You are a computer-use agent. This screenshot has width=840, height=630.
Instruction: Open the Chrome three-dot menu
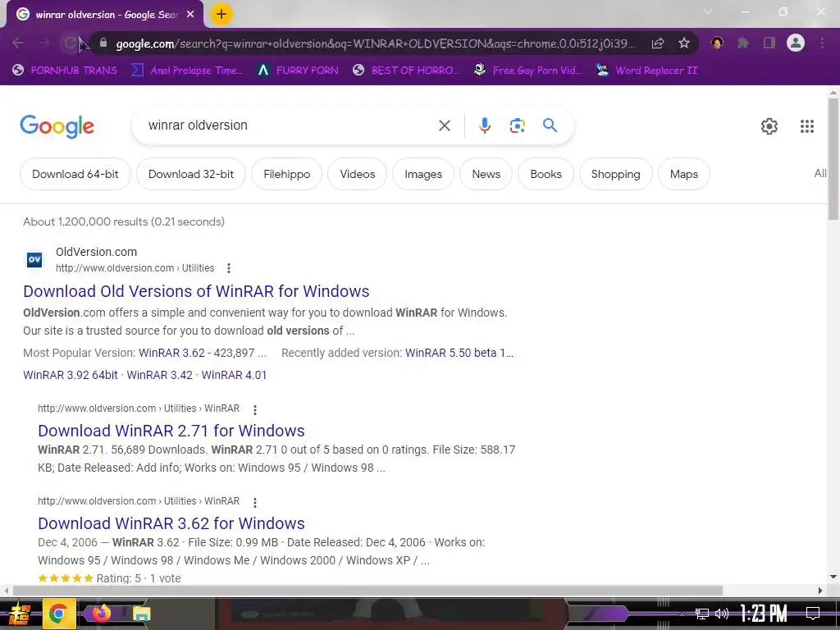[822, 43]
